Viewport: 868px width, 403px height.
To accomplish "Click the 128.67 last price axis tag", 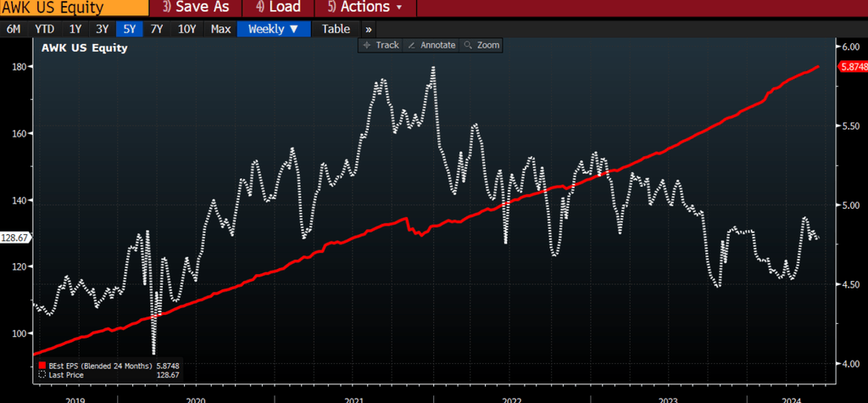I will point(15,238).
